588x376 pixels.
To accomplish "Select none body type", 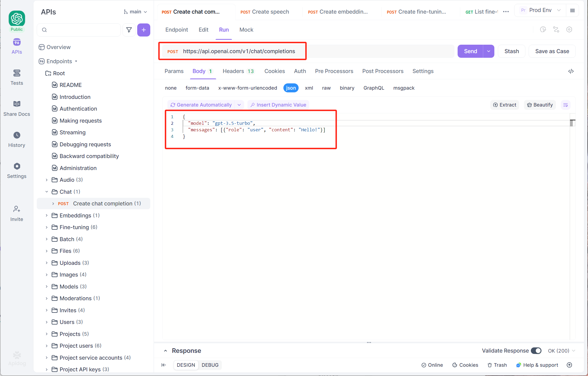I will [171, 88].
